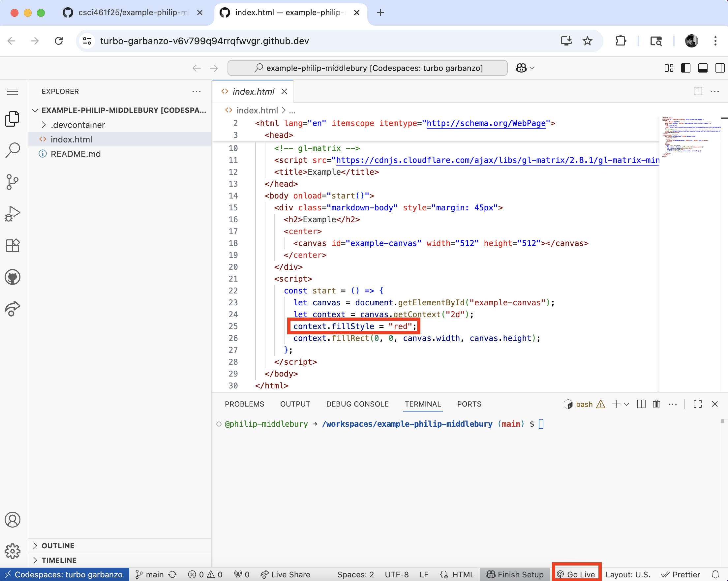Reload the browser page

tap(59, 41)
